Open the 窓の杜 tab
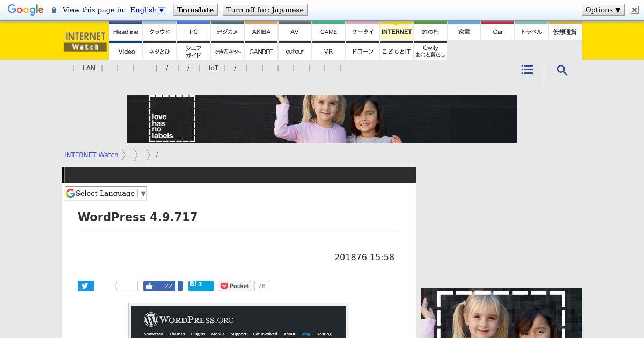Image resolution: width=644 pixels, height=338 pixels. click(430, 31)
